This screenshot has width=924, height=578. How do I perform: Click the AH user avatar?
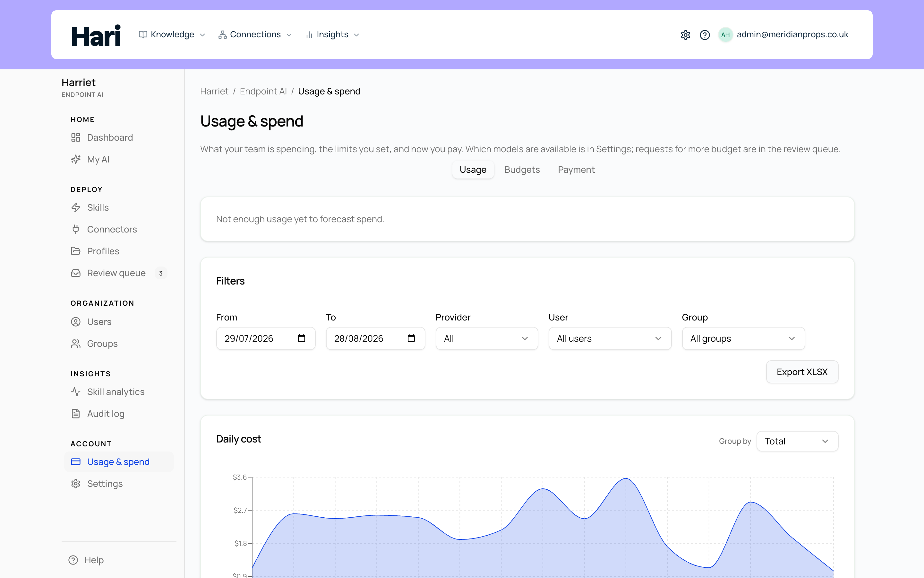pos(725,35)
